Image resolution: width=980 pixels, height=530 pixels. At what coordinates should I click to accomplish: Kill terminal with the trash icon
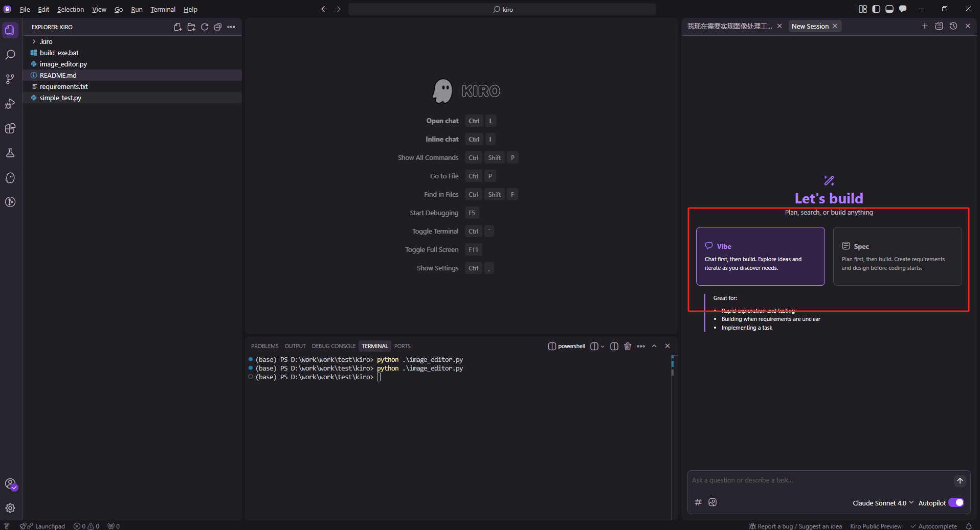628,346
